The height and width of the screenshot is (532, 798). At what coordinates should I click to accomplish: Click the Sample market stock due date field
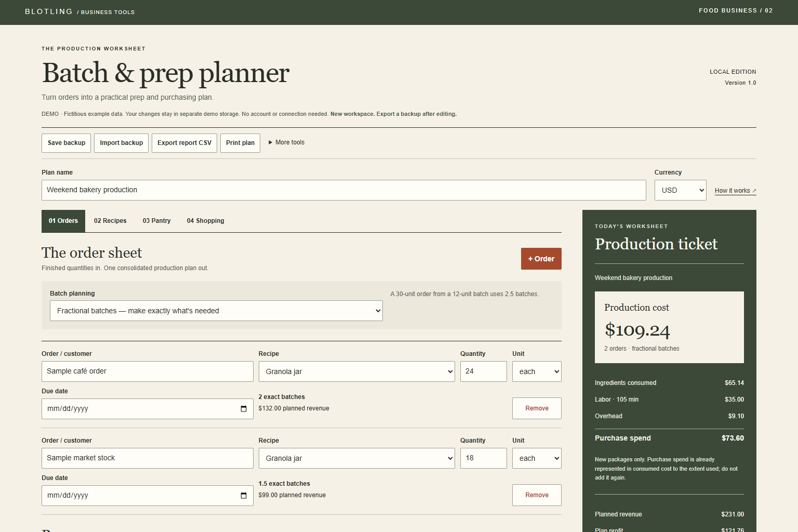(148, 496)
